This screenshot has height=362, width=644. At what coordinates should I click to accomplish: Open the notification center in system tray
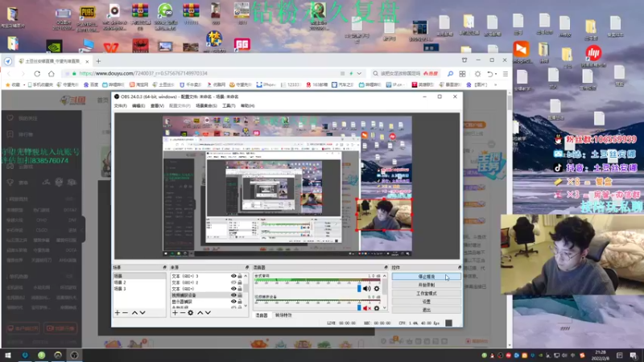(634, 356)
